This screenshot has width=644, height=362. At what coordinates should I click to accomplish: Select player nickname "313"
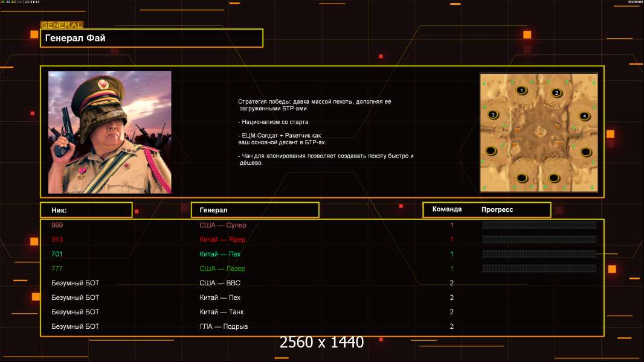pyautogui.click(x=57, y=240)
